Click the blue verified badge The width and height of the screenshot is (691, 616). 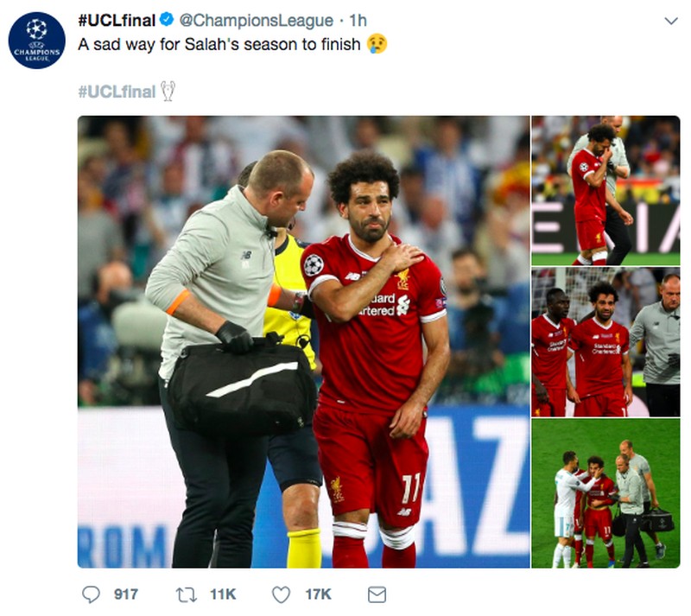click(167, 20)
